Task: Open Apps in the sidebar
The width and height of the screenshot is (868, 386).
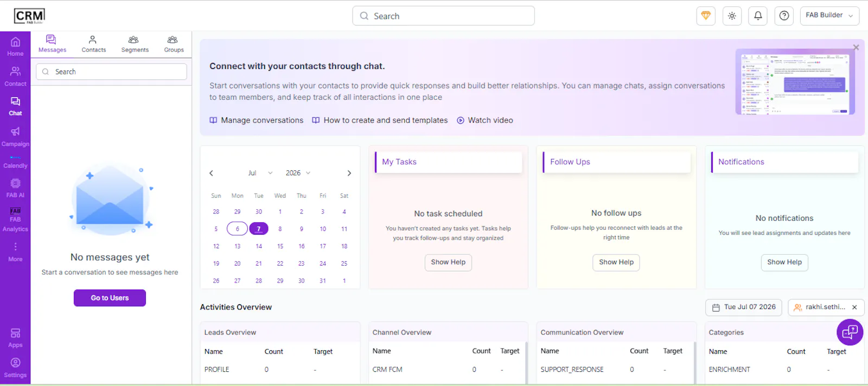Action: click(x=15, y=338)
